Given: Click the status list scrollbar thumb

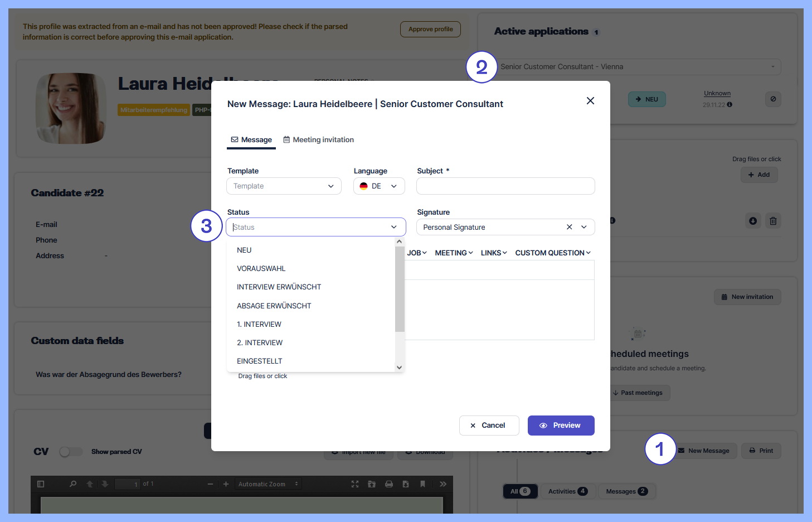Looking at the screenshot, I should tap(400, 289).
